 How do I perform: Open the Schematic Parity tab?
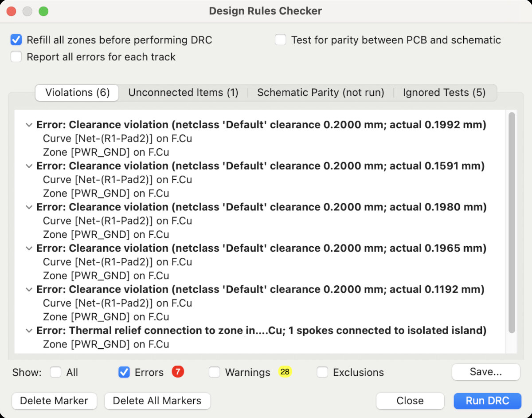[x=321, y=92]
